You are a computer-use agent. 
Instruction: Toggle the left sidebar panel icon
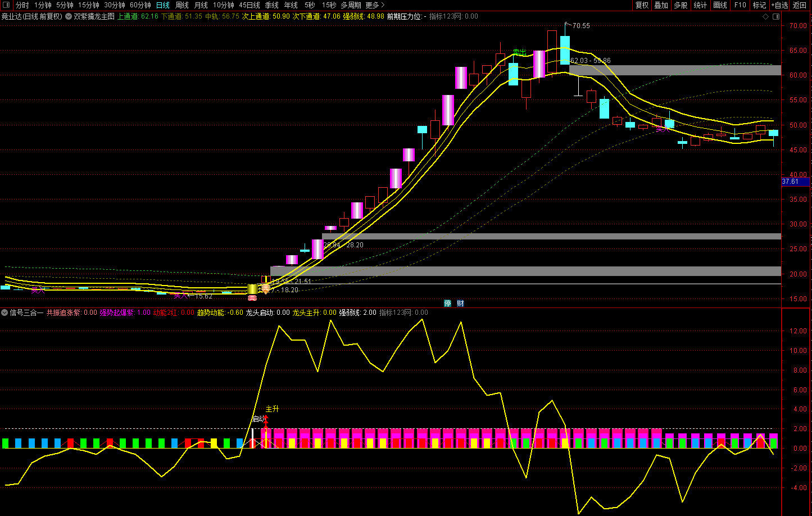click(x=7, y=5)
